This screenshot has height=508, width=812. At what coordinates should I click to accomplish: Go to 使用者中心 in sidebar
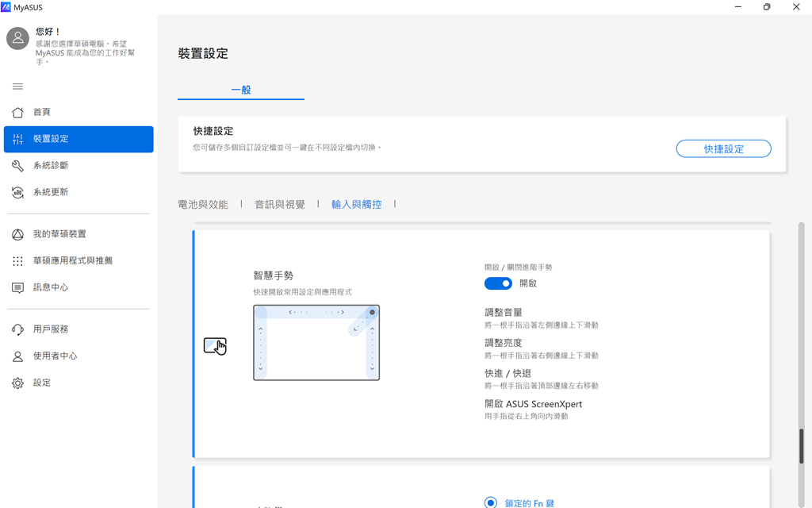tap(55, 356)
